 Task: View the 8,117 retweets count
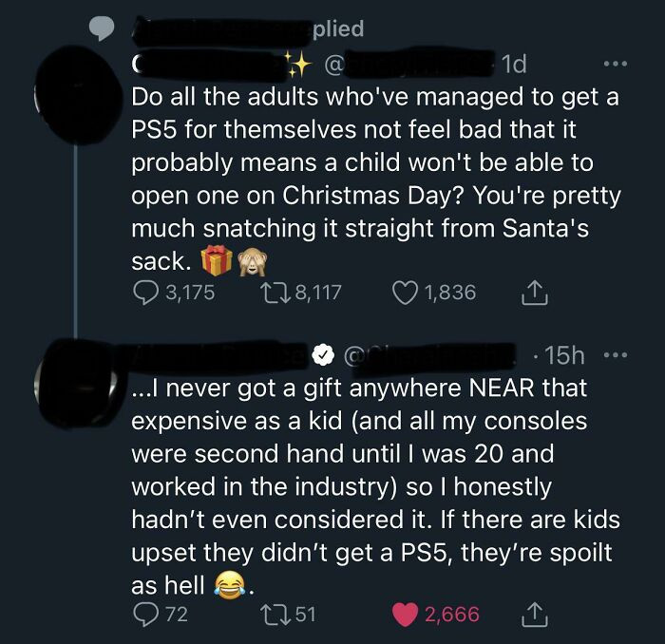point(318,292)
